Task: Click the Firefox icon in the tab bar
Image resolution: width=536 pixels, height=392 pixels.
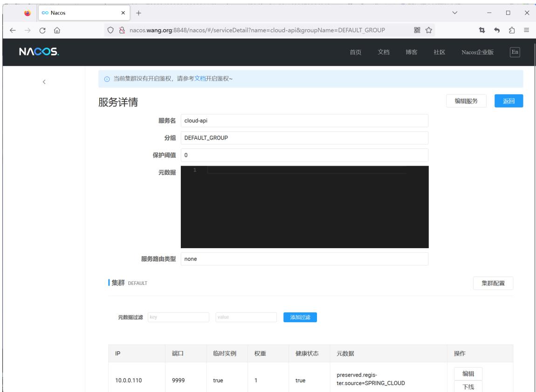Action: tap(27, 13)
